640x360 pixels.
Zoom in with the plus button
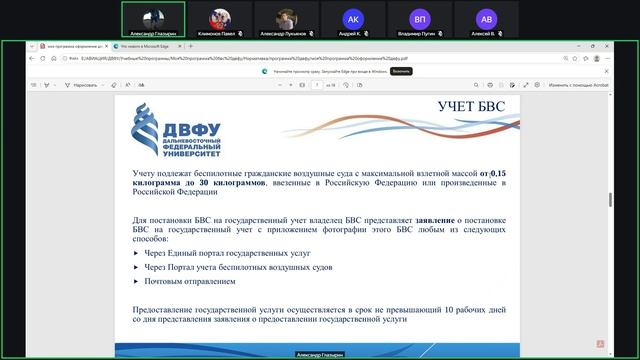pyautogui.click(x=291, y=85)
